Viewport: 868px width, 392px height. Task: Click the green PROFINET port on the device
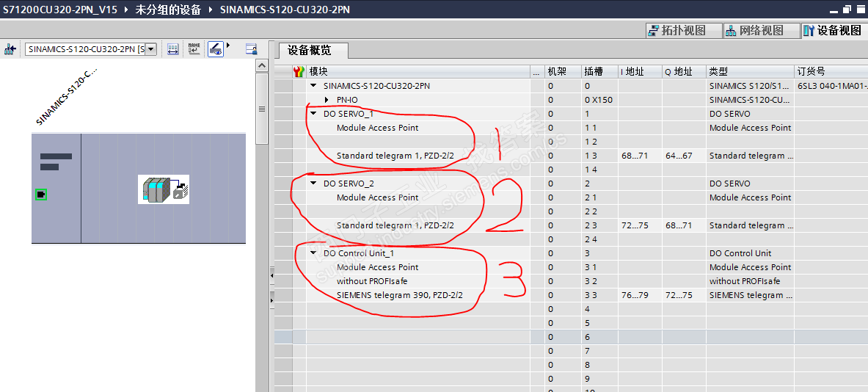coord(41,195)
